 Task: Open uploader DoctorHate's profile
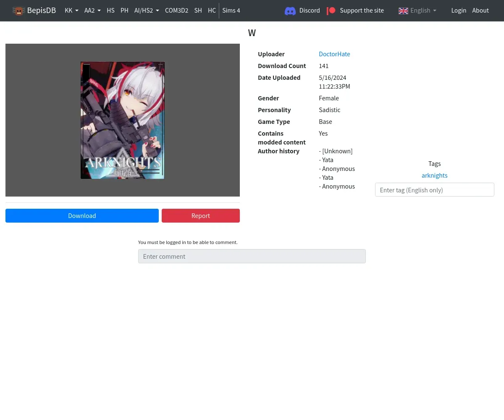(x=334, y=54)
